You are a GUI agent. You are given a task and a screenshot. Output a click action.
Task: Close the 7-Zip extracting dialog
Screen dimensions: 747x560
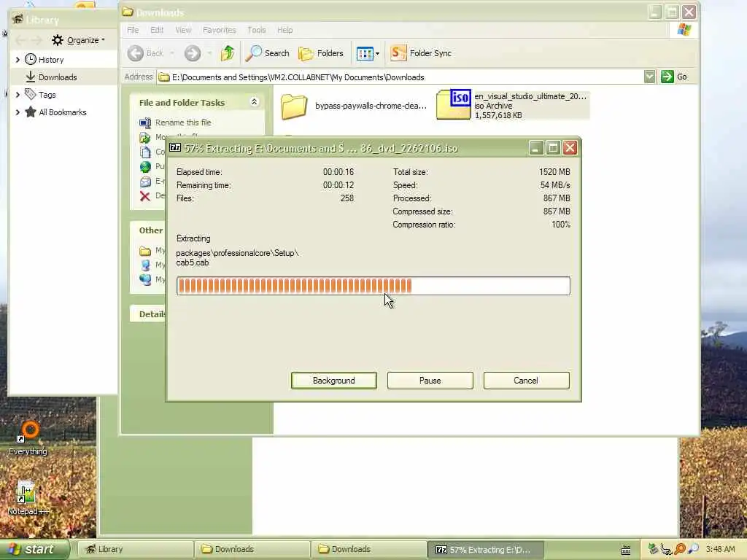[x=570, y=148]
